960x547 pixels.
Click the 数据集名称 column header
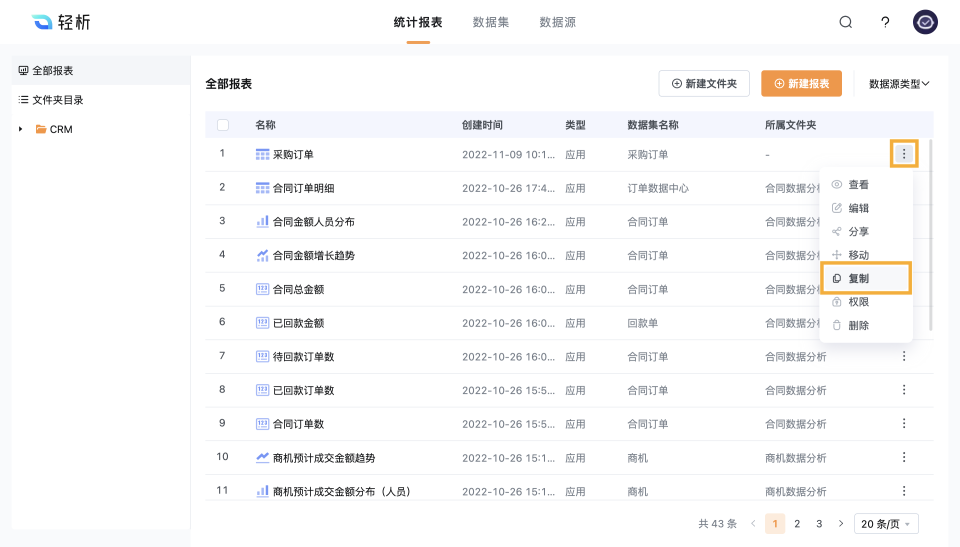click(653, 125)
